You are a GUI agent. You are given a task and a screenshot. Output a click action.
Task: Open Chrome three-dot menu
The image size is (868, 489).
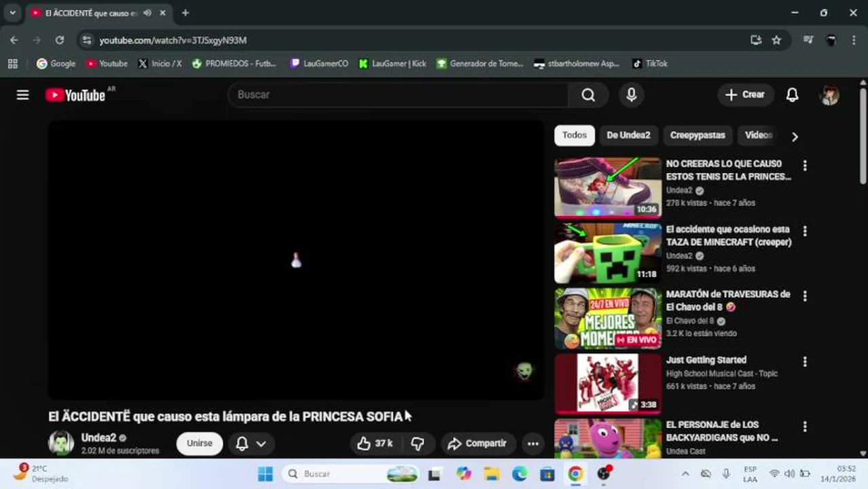[854, 40]
